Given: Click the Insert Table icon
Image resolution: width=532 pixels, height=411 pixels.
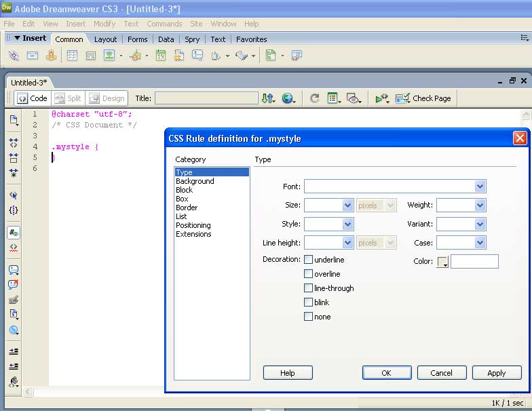Looking at the screenshot, I should tap(72, 56).
